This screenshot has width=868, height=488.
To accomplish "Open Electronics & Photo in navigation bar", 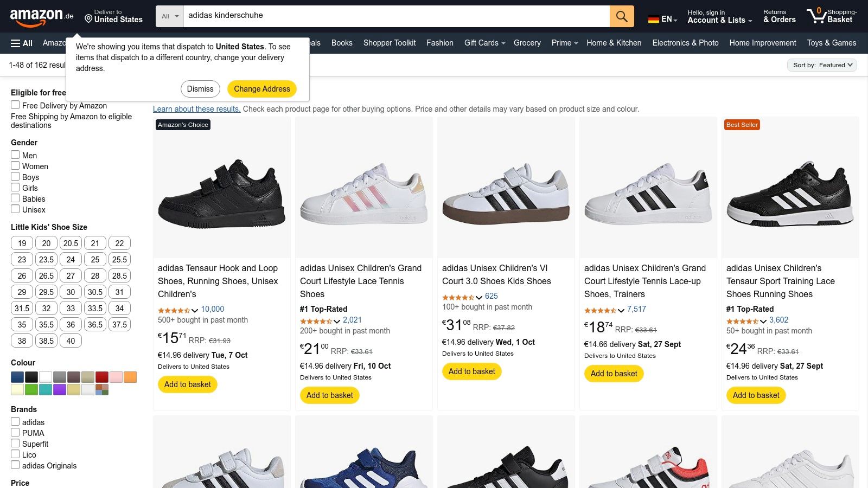I will (685, 43).
